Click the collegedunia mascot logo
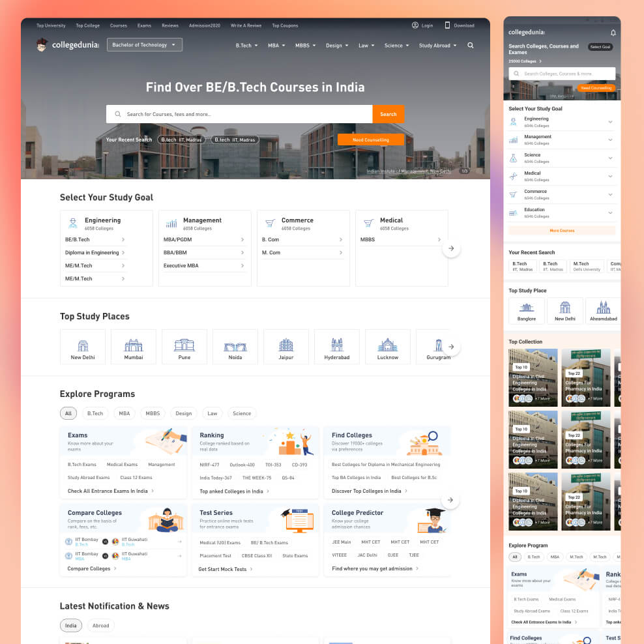This screenshot has width=644, height=644. click(x=42, y=45)
